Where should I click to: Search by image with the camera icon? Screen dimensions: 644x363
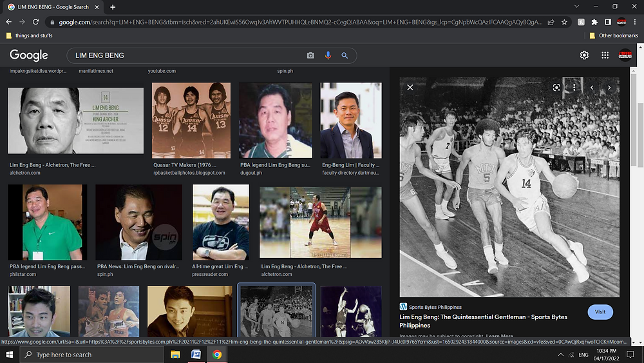tap(310, 55)
